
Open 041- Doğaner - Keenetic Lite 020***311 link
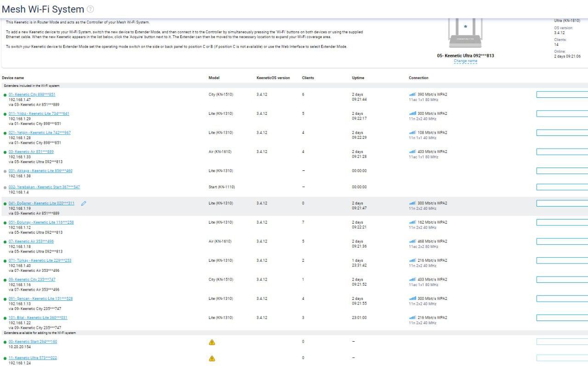(41, 203)
